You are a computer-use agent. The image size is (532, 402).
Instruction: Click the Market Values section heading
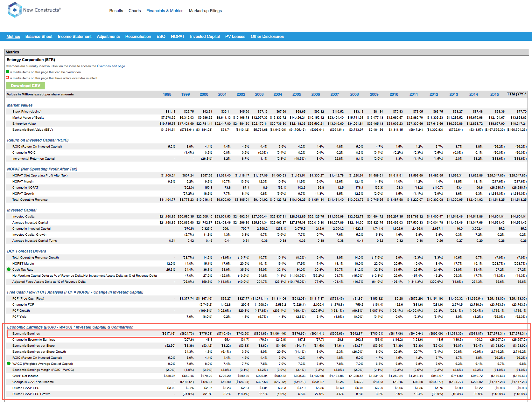click(x=20, y=105)
